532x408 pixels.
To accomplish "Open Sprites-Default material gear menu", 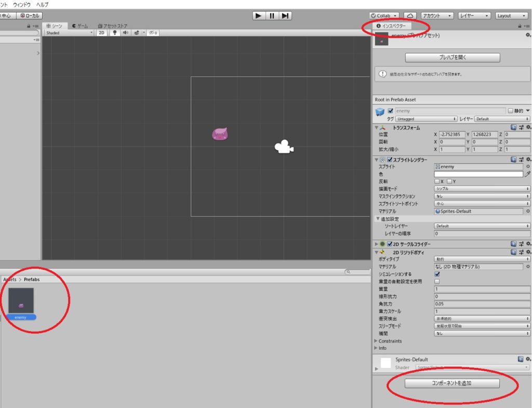I will click(528, 359).
